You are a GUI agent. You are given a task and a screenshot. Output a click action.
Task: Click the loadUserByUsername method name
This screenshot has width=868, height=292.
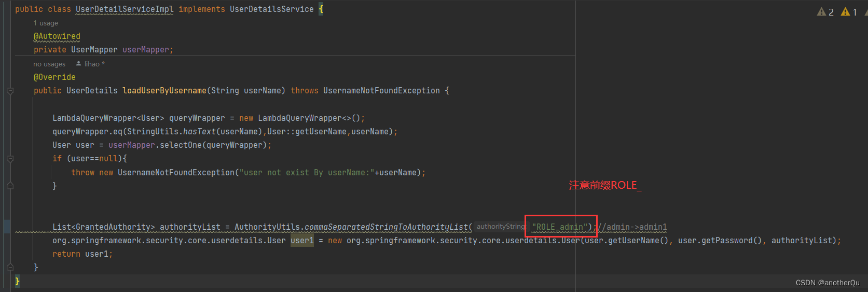tap(164, 91)
